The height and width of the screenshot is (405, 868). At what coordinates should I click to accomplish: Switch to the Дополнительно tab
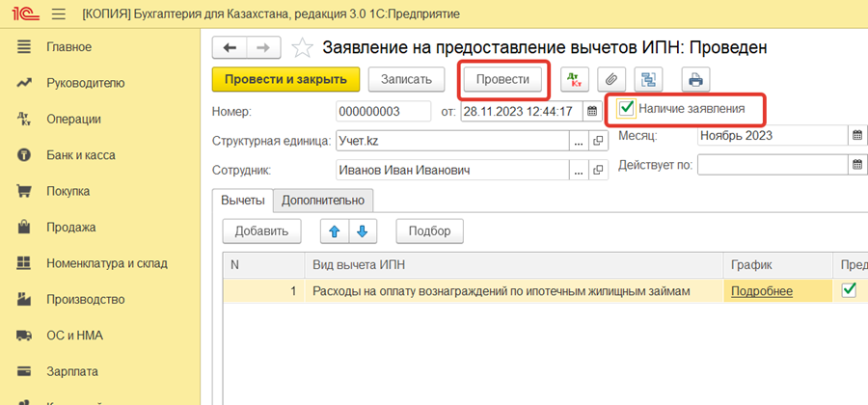pos(322,200)
